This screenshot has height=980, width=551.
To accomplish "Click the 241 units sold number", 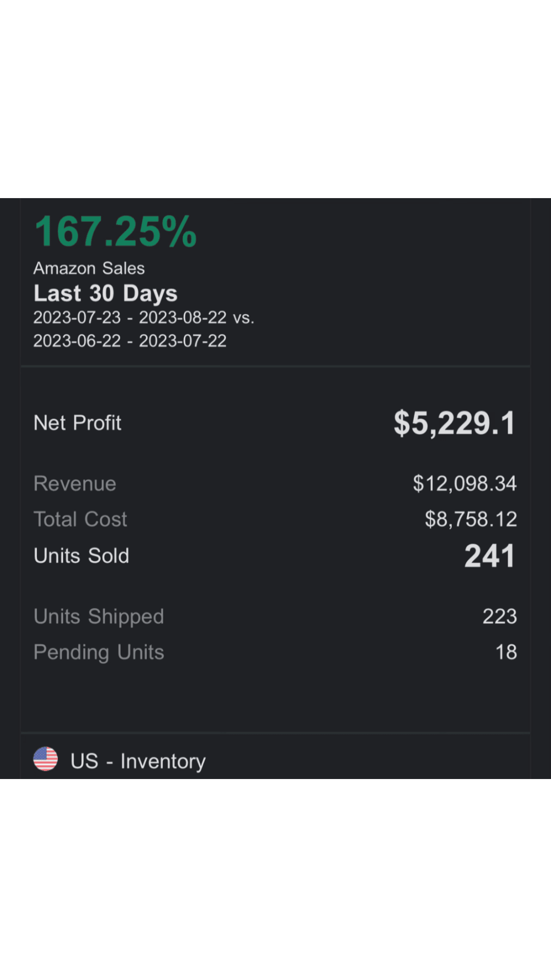I will point(489,556).
